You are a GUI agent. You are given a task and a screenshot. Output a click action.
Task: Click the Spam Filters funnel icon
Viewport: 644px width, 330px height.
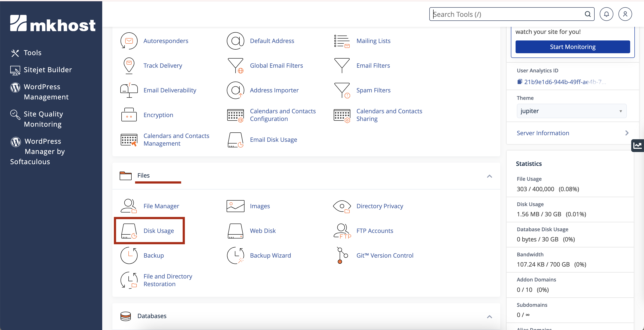(342, 90)
